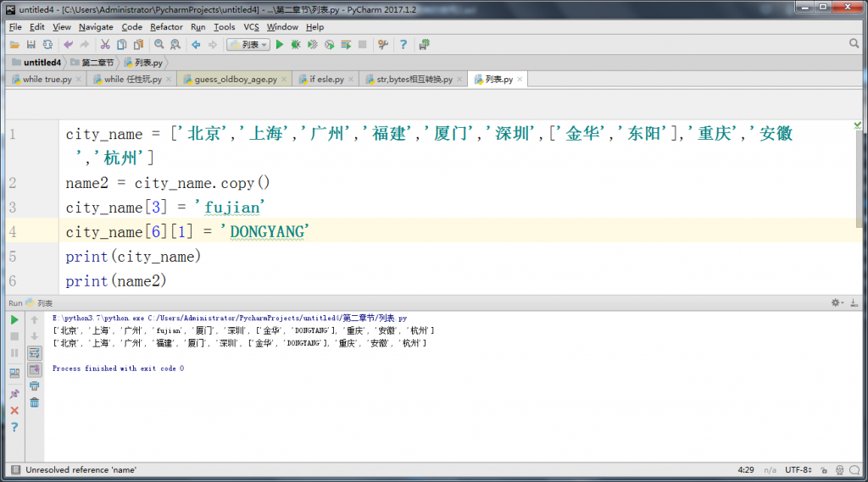Image resolution: width=868 pixels, height=482 pixels.
Task: Click the Search Everywhere magnifier at top right
Action: [x=854, y=44]
